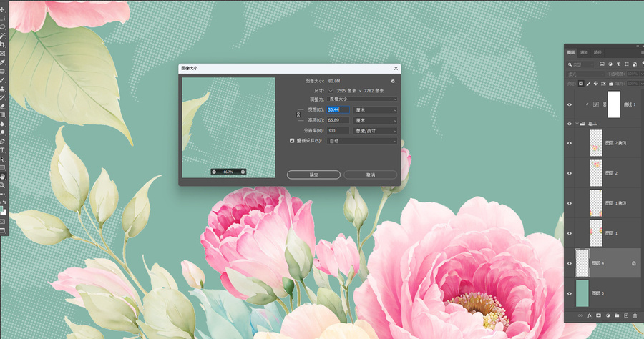Hide the 曲线 1 layer
The height and width of the screenshot is (339, 644).
[570, 104]
